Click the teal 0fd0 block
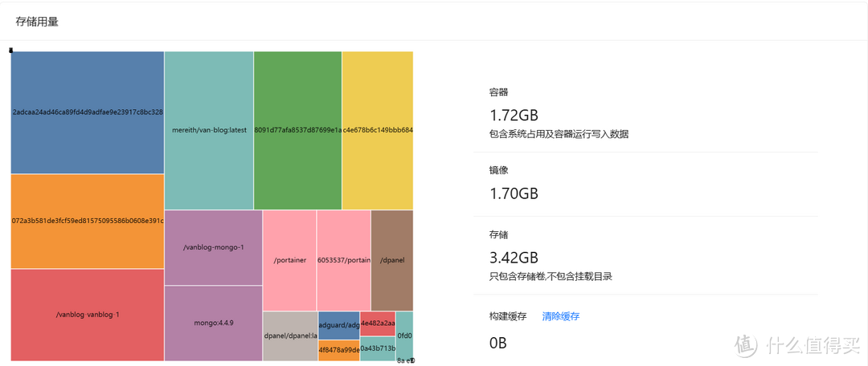 pyautogui.click(x=404, y=335)
